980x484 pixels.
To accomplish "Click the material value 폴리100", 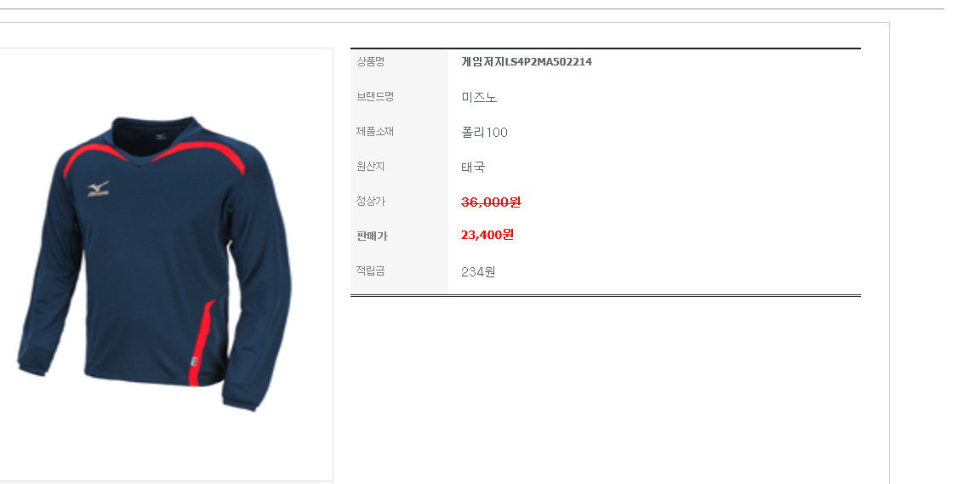I will point(484,133).
